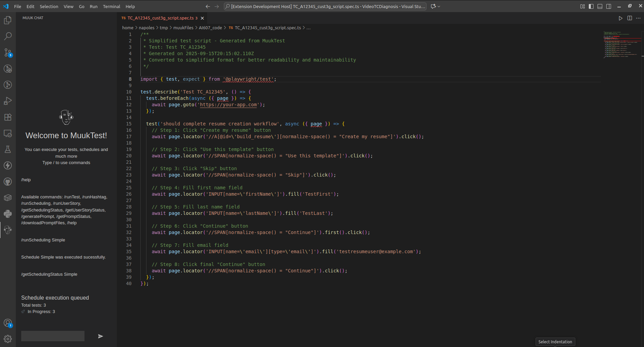Click the 'tmp' breadcrumb
Viewport: 644px width, 347px height.
[x=164, y=28]
